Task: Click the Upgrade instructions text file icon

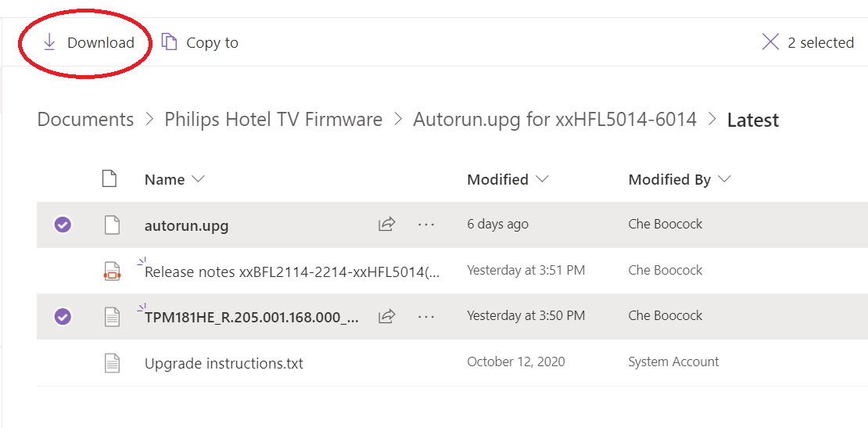Action: pyautogui.click(x=113, y=362)
